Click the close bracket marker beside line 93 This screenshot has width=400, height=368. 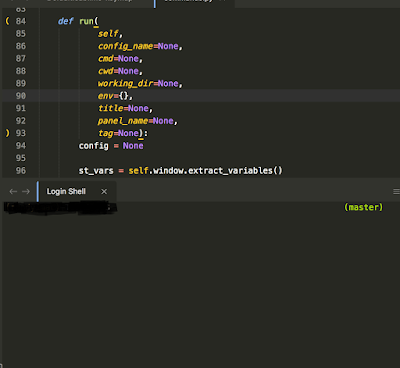coord(7,133)
